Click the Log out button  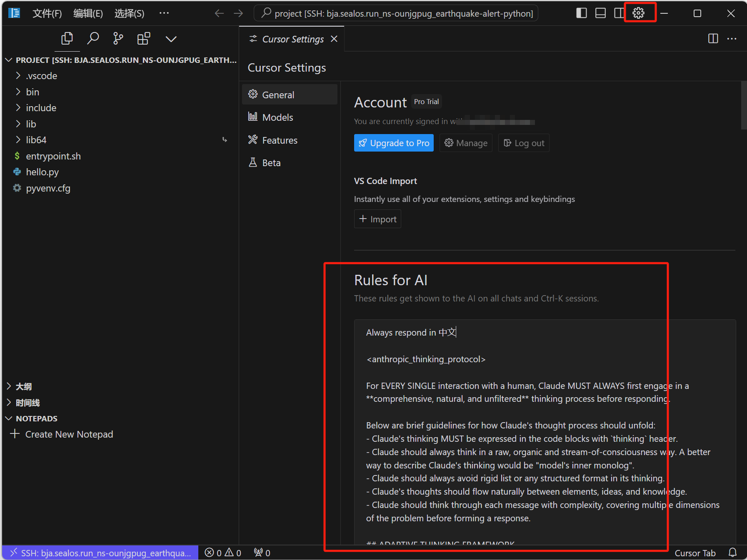pos(524,143)
